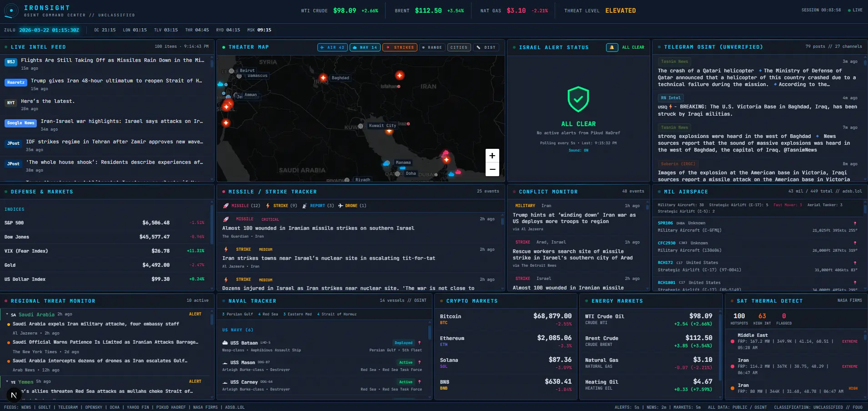The image size is (868, 411).
Task: Open 'Flights Are Still Taking Off' headline
Action: (113, 60)
